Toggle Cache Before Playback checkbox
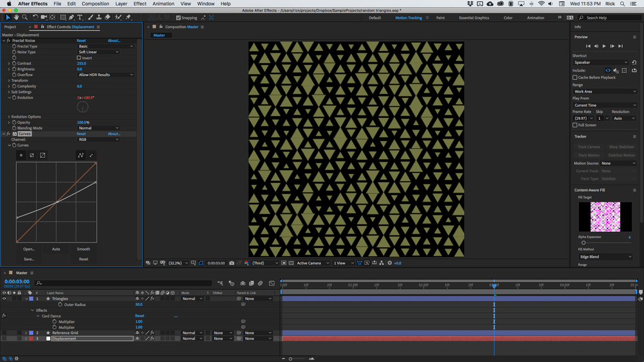Image resolution: width=644 pixels, height=362 pixels. point(575,77)
